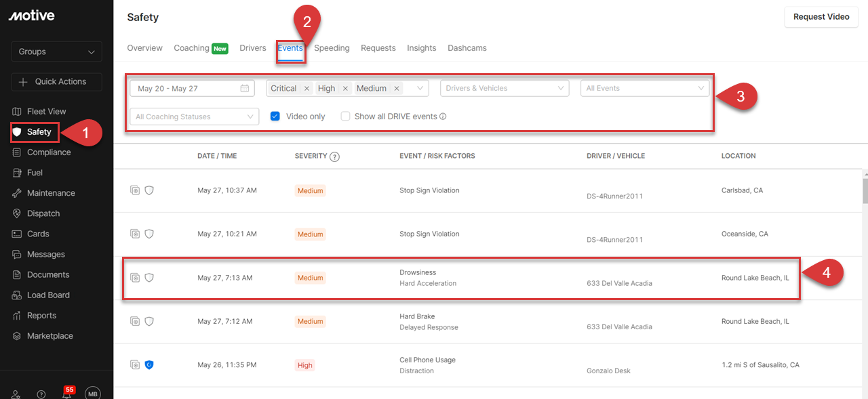Remove the Medium severity filter tag

pos(397,89)
